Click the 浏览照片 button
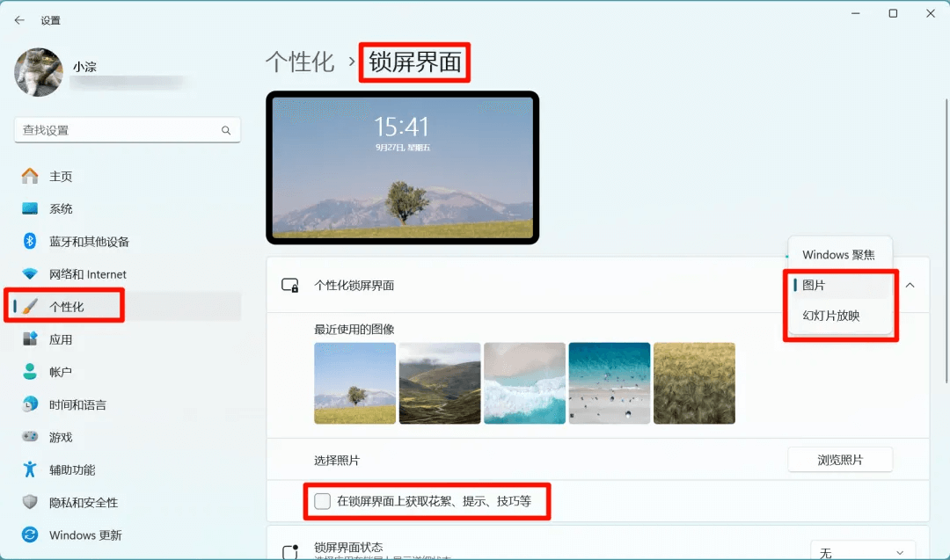950x560 pixels. click(840, 460)
